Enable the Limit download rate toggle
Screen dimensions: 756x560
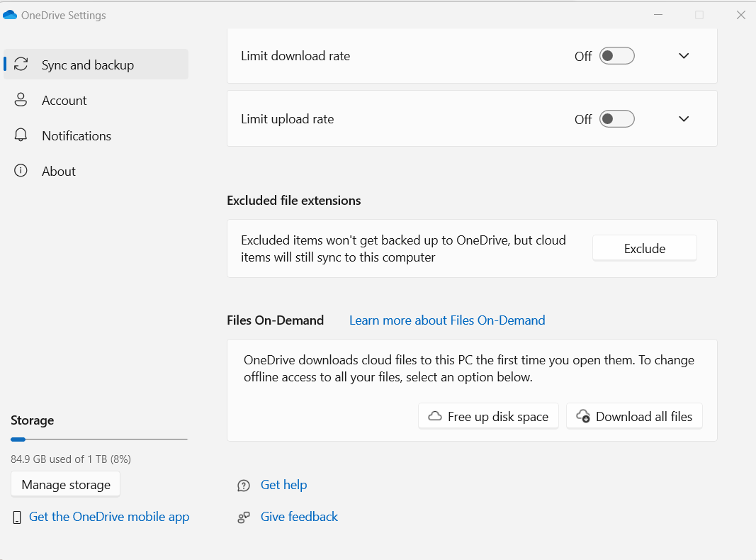[x=616, y=55]
